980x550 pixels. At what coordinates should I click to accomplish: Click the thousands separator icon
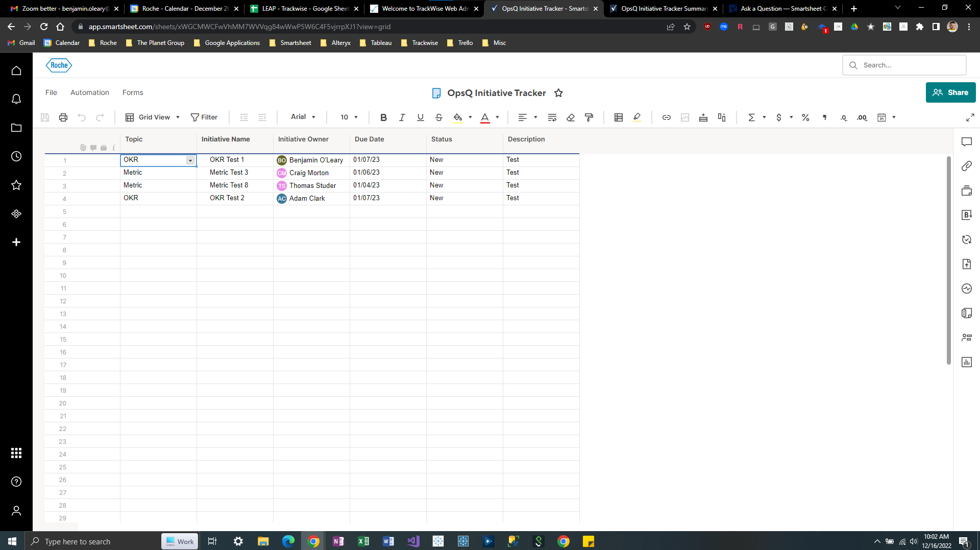pyautogui.click(x=824, y=117)
